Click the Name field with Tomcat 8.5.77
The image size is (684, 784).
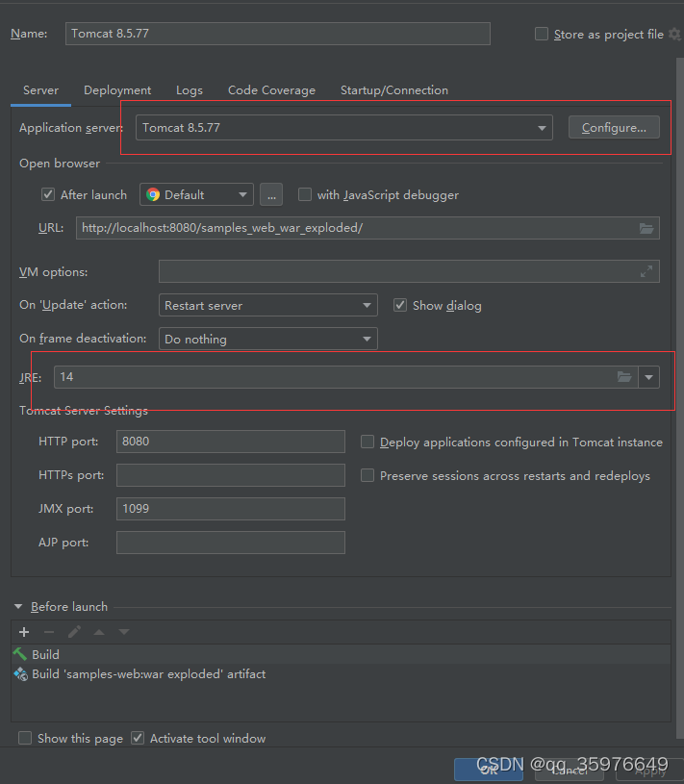[x=277, y=34]
